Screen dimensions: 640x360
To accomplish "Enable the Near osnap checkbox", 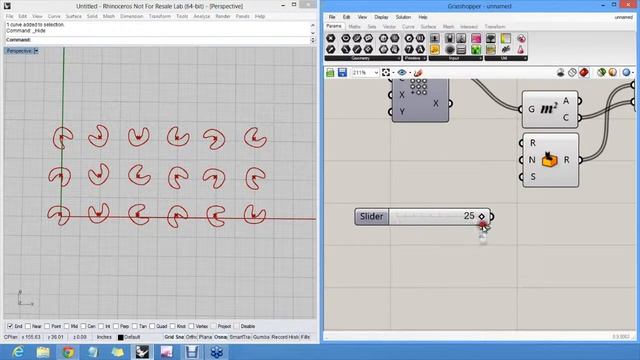I will pos(28,326).
